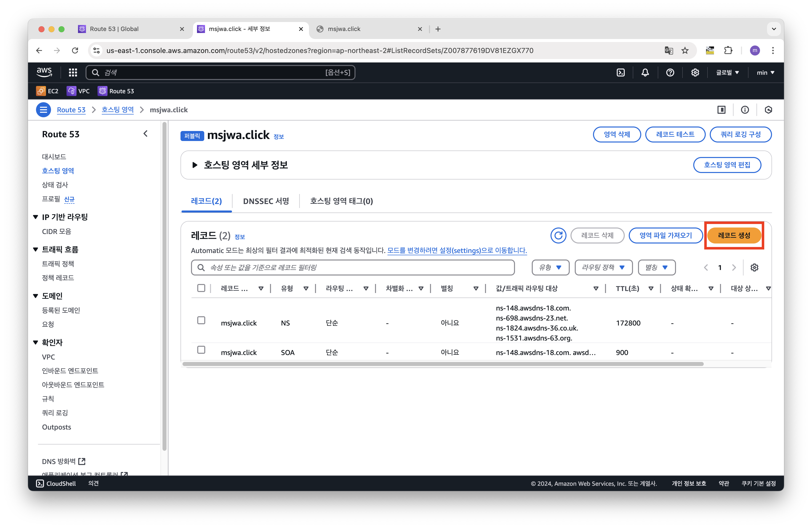Toggle the hamburger navigation menu

pyautogui.click(x=43, y=110)
